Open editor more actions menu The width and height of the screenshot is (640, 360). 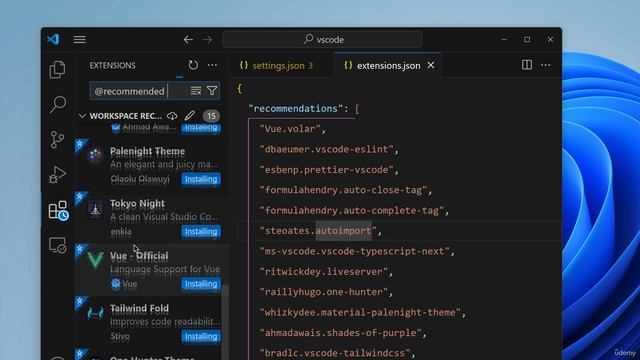(546, 65)
